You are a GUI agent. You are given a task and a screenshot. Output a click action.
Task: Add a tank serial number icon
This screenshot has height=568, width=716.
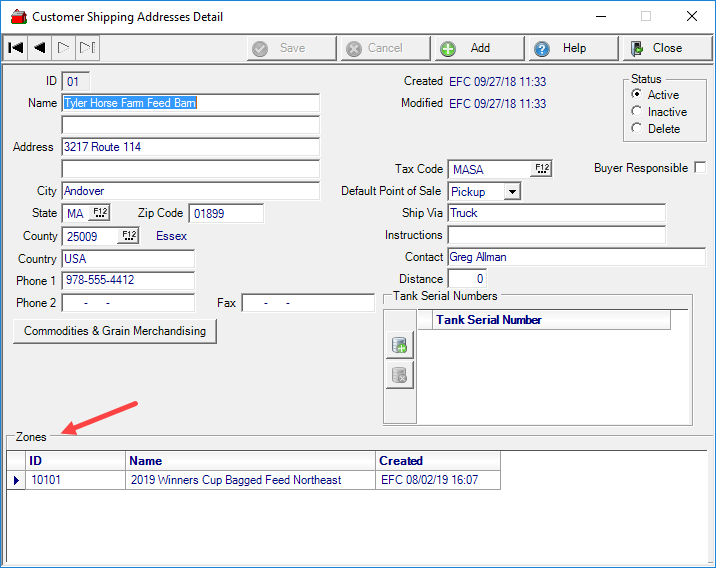[x=400, y=345]
